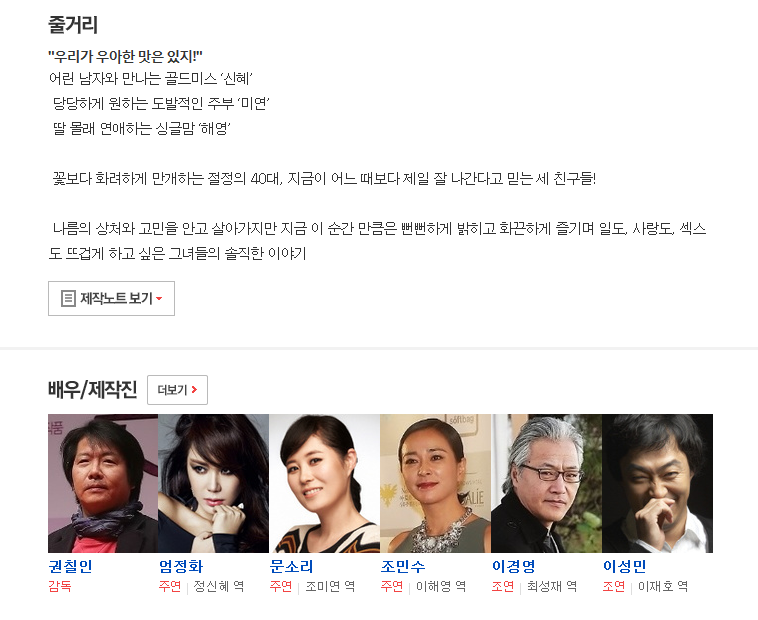Screen dimensions: 758x620
Task: Open 조민수's photo thumbnail
Action: pos(436,483)
